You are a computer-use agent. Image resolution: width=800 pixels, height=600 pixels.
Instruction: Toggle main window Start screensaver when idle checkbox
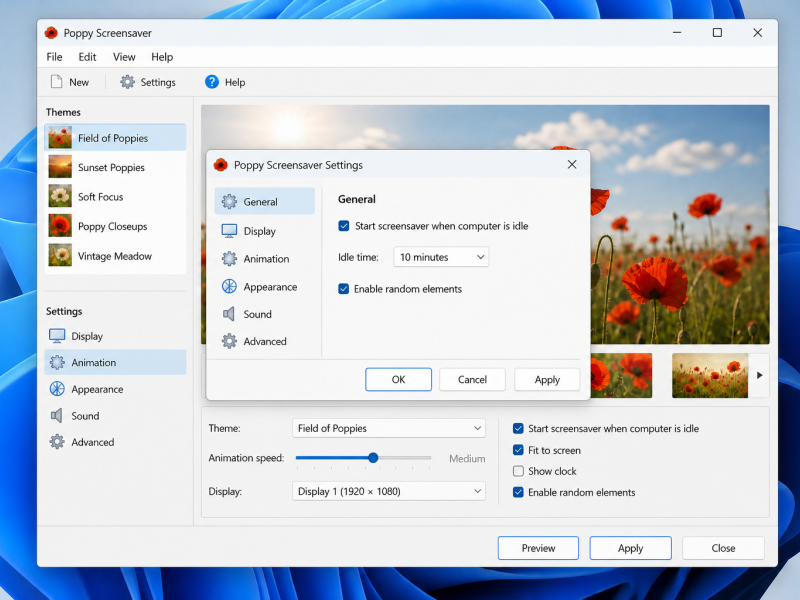tap(518, 428)
